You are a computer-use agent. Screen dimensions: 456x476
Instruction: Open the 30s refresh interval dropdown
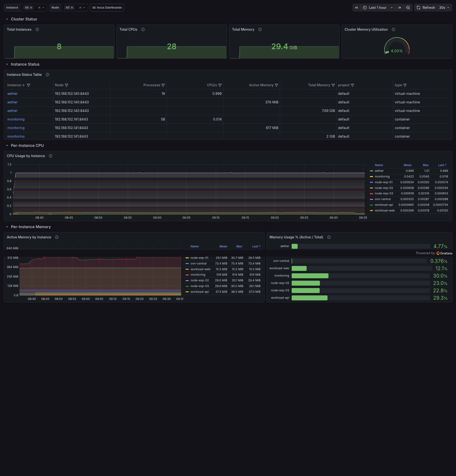[x=444, y=8]
